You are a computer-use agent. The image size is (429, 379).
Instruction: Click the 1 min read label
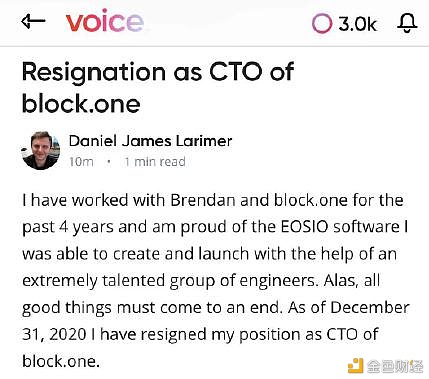coord(155,162)
